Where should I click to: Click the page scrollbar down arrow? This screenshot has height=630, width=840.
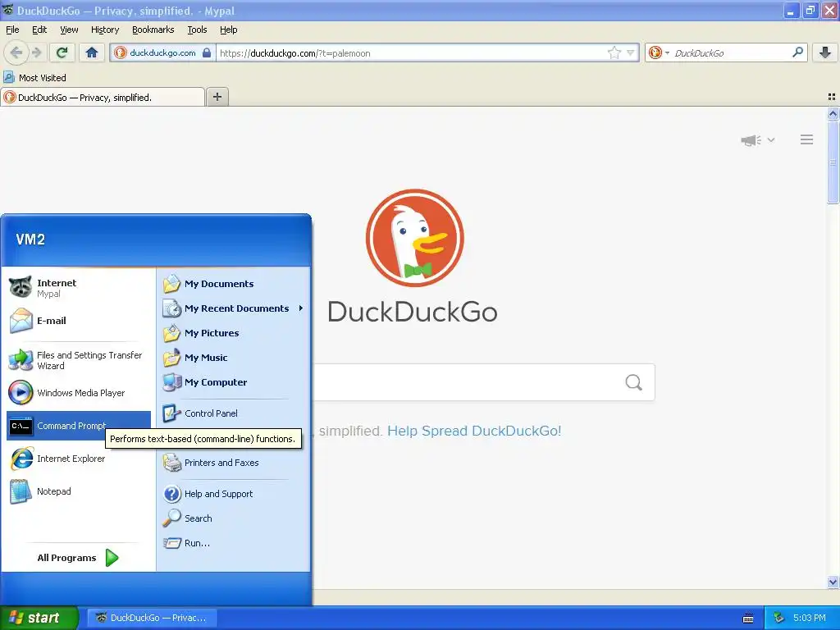(x=833, y=582)
